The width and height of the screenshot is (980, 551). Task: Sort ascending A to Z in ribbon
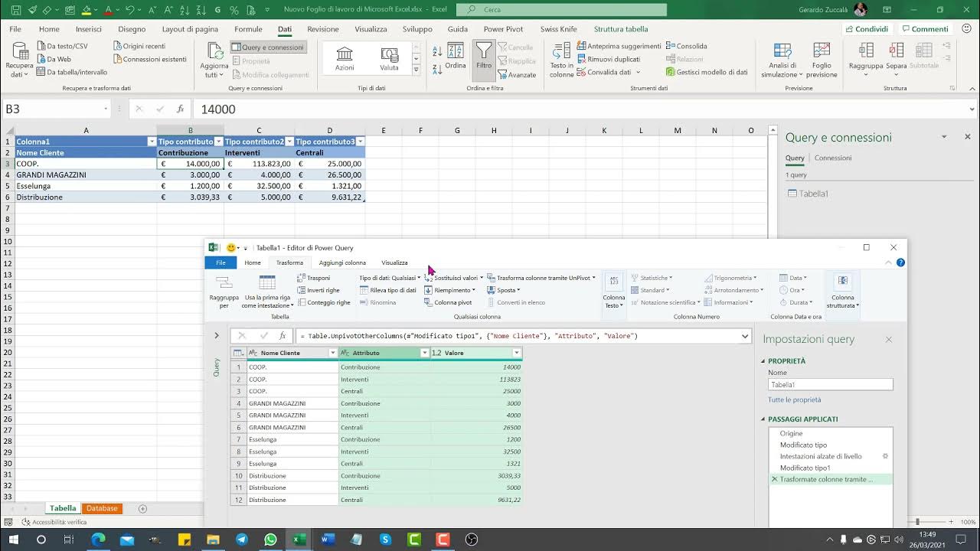pos(437,52)
